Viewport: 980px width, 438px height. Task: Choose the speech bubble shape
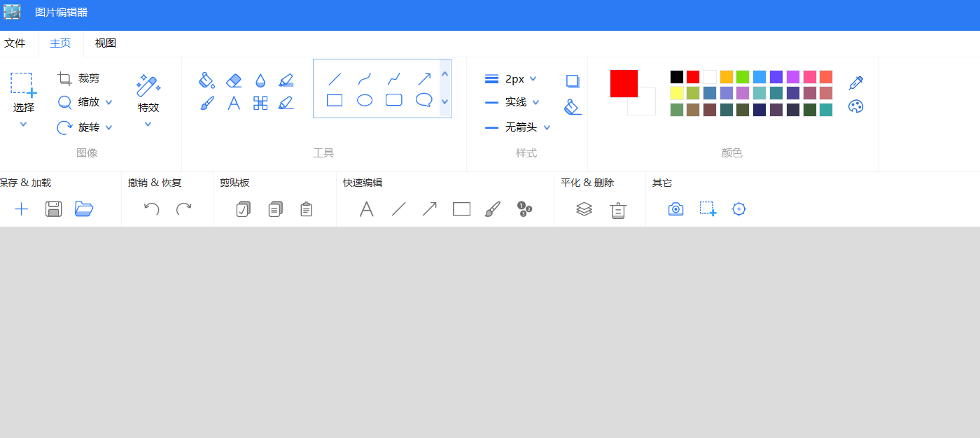[424, 100]
